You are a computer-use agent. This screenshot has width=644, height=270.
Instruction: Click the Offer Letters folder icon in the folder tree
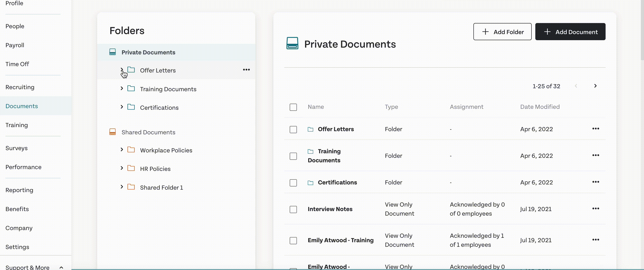click(131, 70)
